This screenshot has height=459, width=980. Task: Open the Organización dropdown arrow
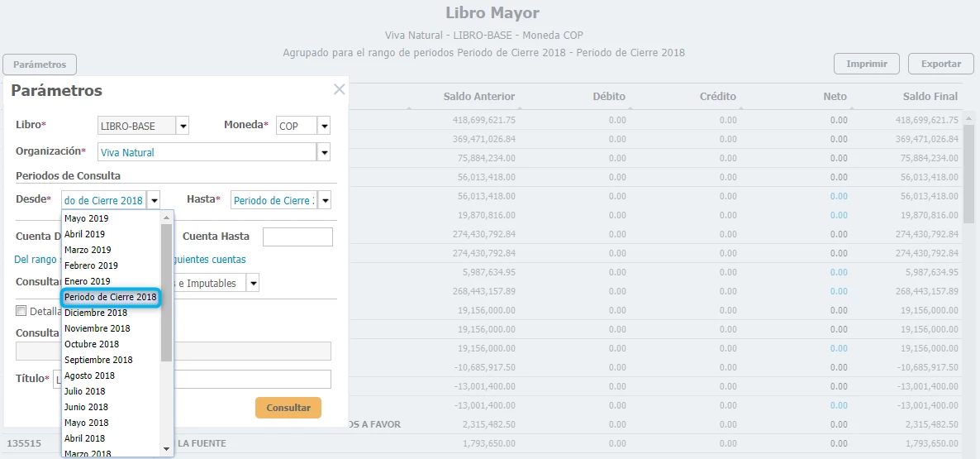[x=324, y=152]
